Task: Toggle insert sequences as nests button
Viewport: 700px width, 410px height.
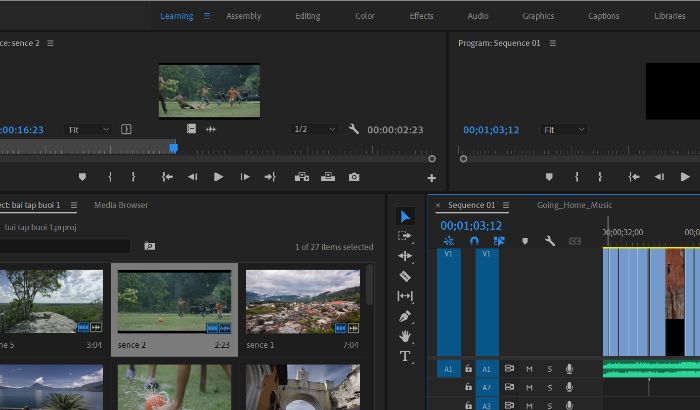Action: [x=449, y=241]
